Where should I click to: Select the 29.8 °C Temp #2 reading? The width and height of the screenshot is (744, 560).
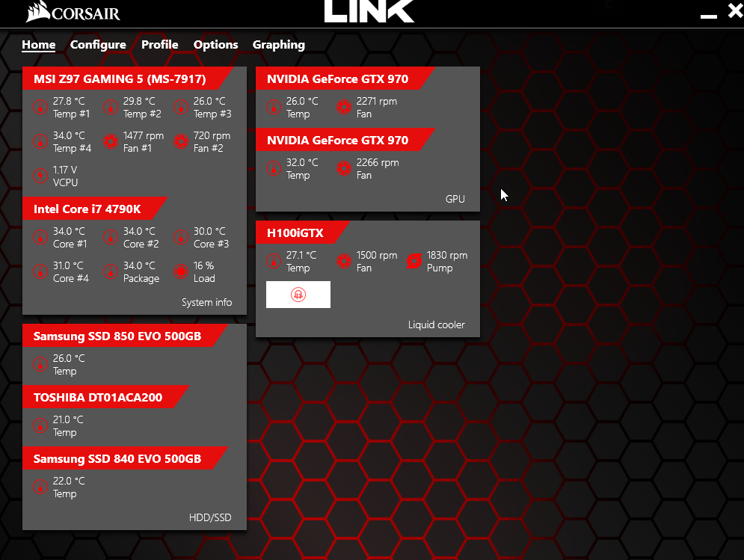[x=142, y=107]
